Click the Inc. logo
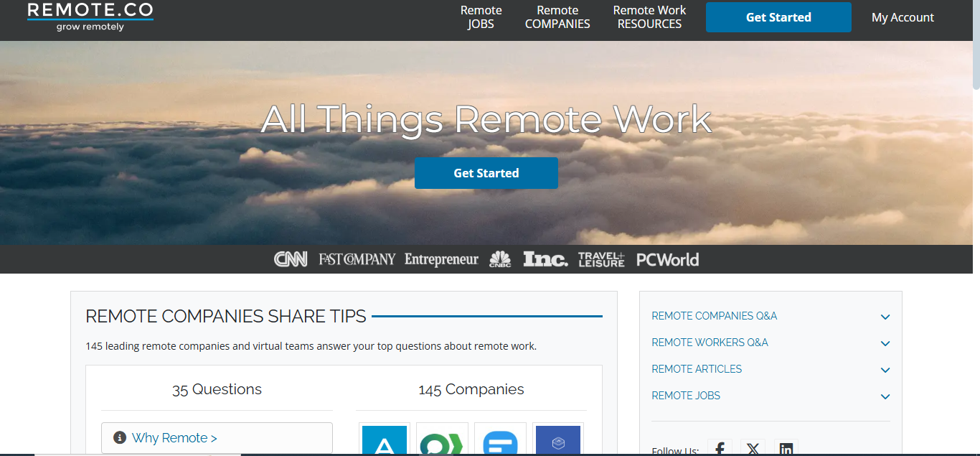 pyautogui.click(x=545, y=259)
